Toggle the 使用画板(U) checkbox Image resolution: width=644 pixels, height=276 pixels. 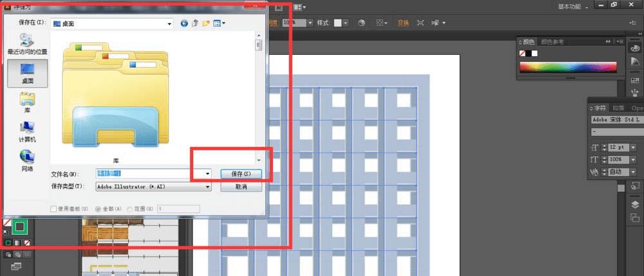tap(53, 209)
